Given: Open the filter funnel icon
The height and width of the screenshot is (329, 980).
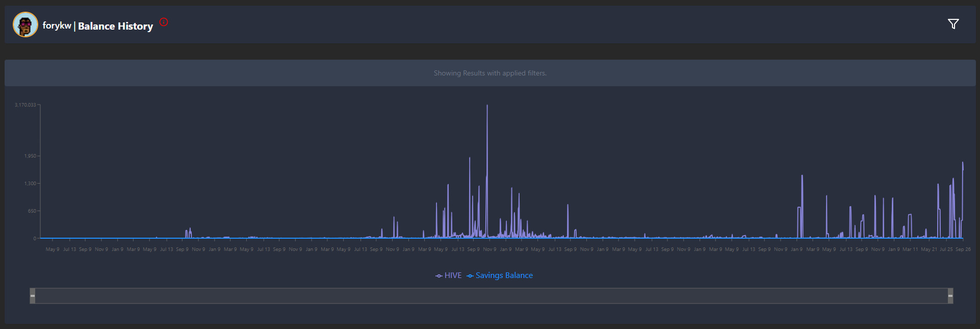Looking at the screenshot, I should pyautogui.click(x=953, y=24).
